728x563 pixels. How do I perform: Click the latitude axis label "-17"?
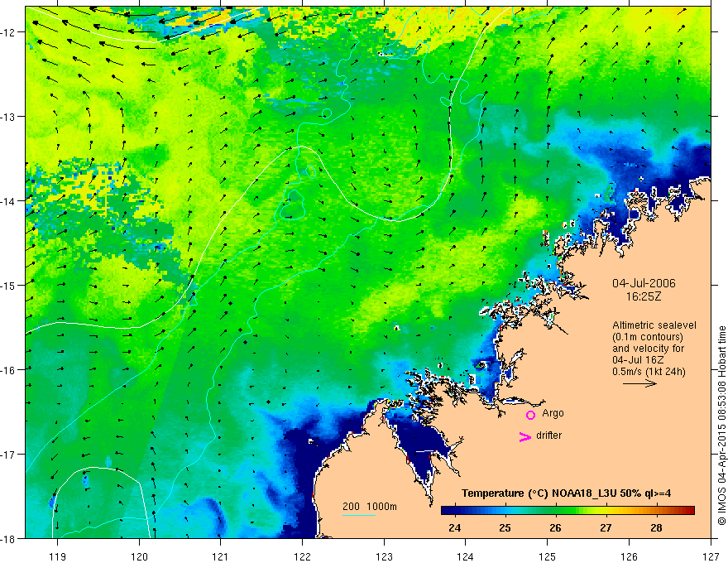[x=9, y=455]
